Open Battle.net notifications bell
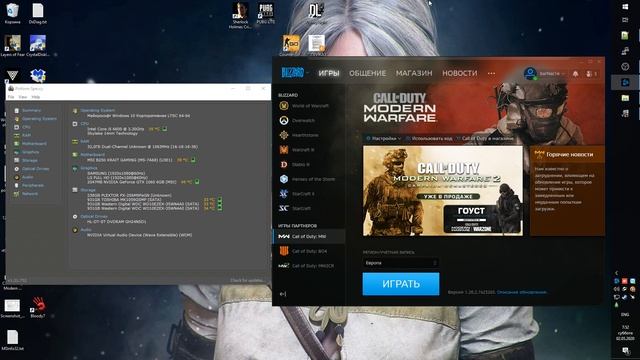This screenshot has width=640, height=360. click(x=575, y=74)
